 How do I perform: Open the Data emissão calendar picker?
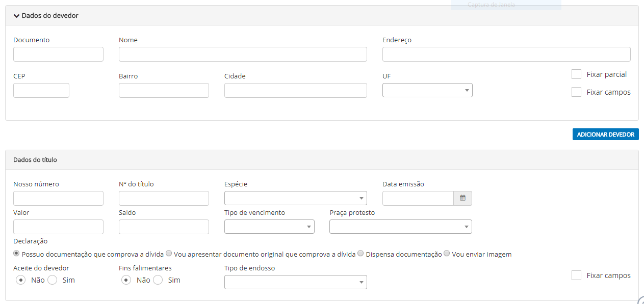tap(462, 198)
